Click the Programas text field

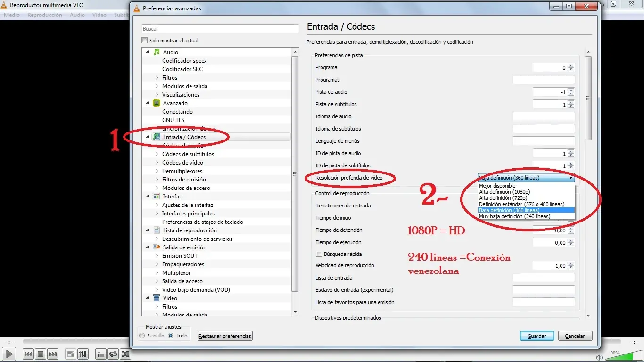click(x=544, y=80)
